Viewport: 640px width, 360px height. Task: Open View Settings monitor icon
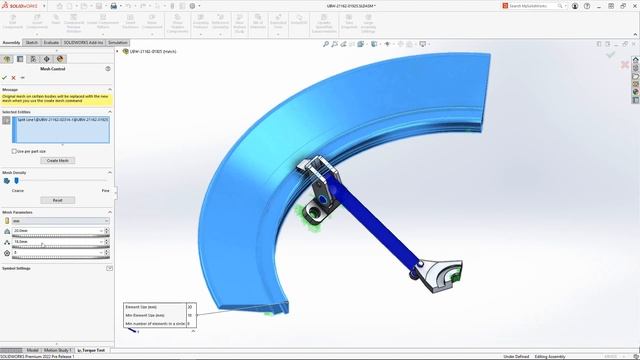422,44
